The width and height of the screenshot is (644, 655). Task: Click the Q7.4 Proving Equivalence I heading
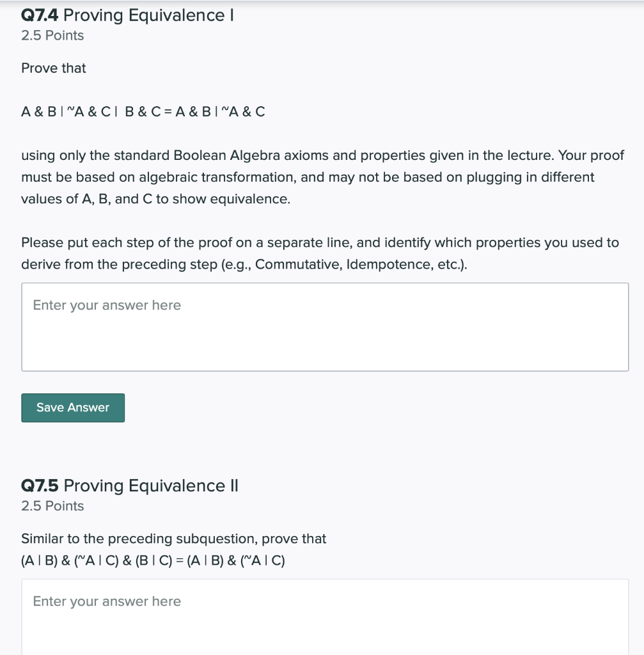point(127,15)
